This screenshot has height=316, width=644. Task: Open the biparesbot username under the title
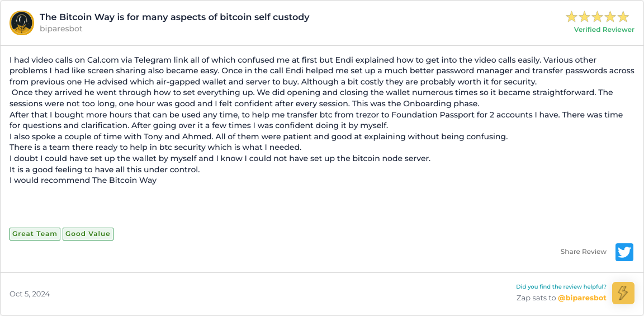61,29
